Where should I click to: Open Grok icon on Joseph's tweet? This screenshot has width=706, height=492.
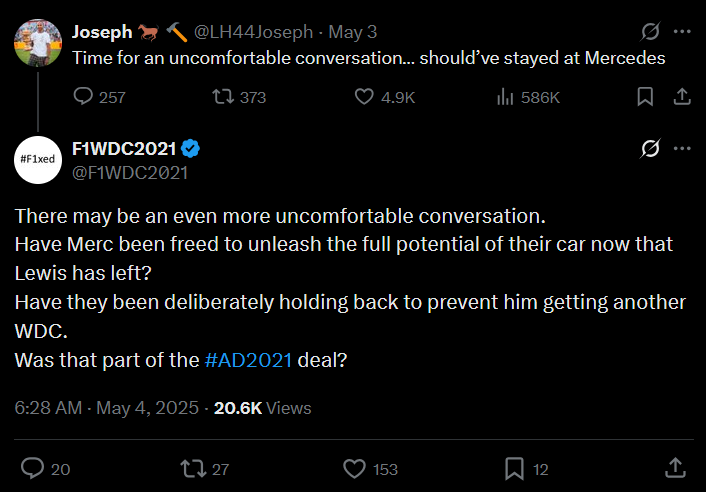click(x=650, y=32)
